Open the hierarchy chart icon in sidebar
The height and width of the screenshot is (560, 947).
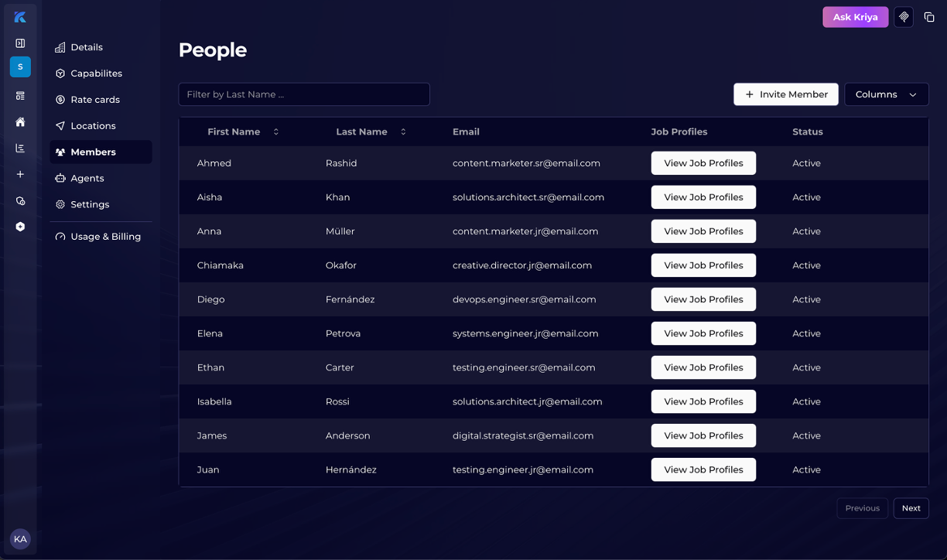click(20, 148)
